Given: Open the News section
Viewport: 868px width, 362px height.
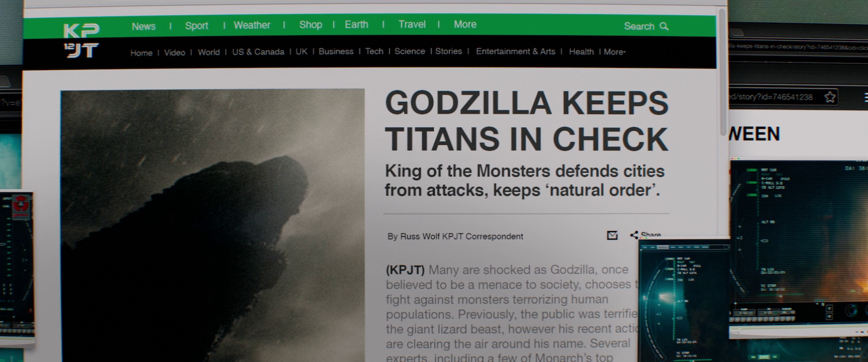Looking at the screenshot, I should (x=143, y=26).
